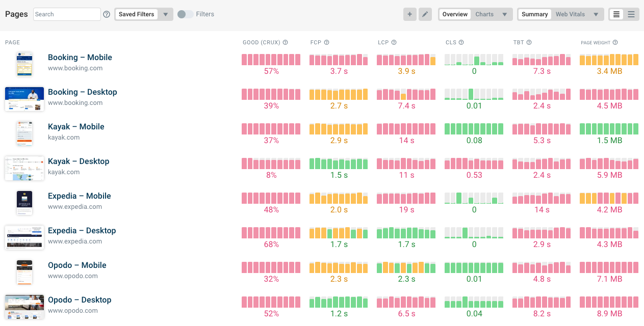This screenshot has width=644, height=326.
Task: Click the Kayak – Desktop screenshot thumbnail
Action: pos(24,168)
